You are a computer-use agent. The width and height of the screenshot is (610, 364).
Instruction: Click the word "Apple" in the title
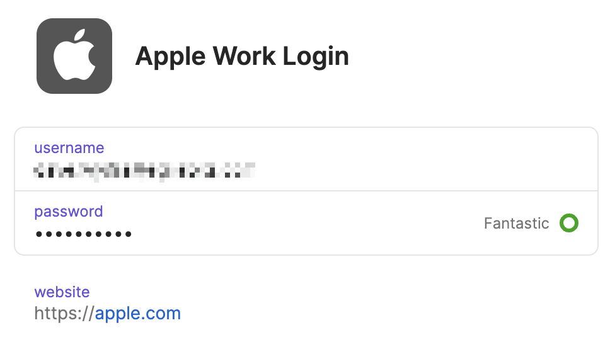170,57
